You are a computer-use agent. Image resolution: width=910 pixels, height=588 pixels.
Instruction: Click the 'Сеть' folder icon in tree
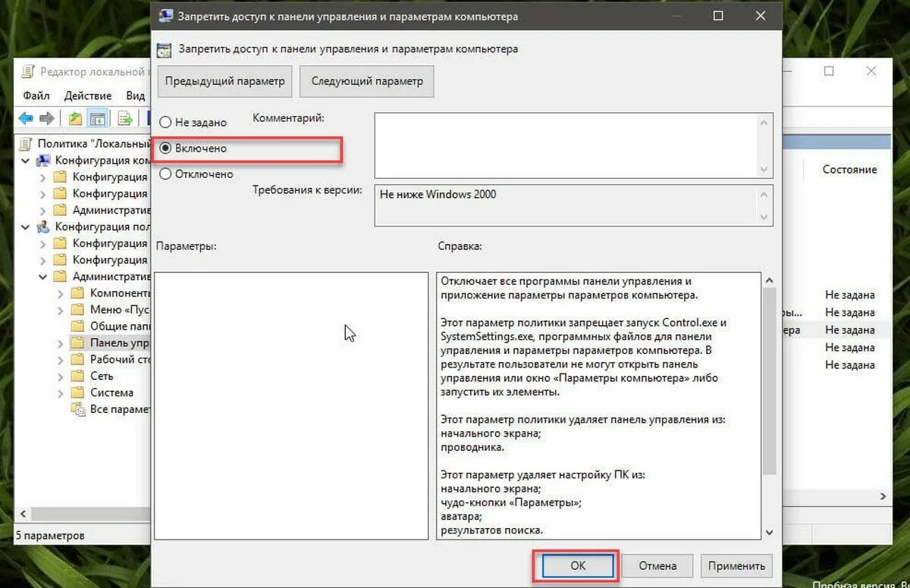(77, 376)
